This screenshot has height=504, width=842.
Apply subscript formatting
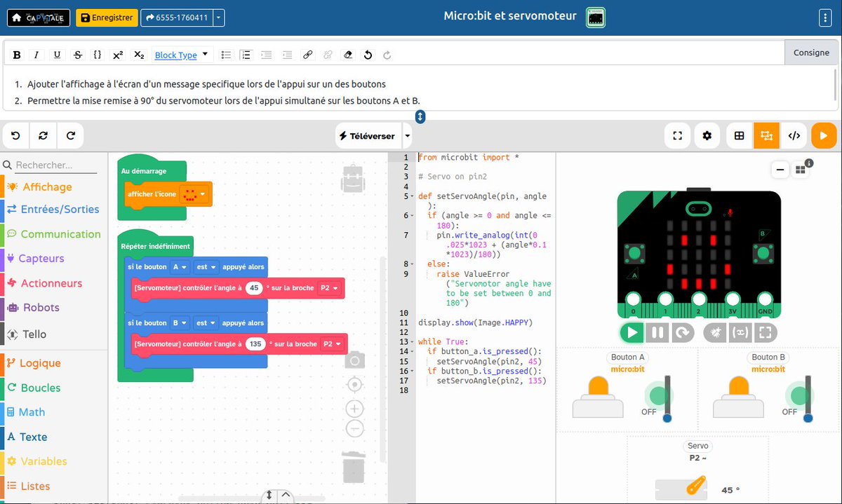point(139,55)
